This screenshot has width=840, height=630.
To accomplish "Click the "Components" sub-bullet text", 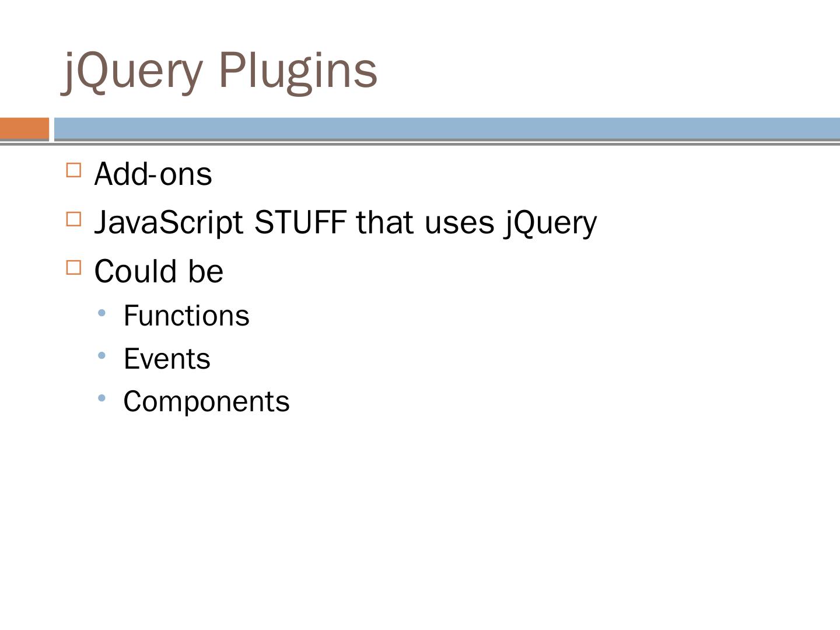I will (206, 401).
